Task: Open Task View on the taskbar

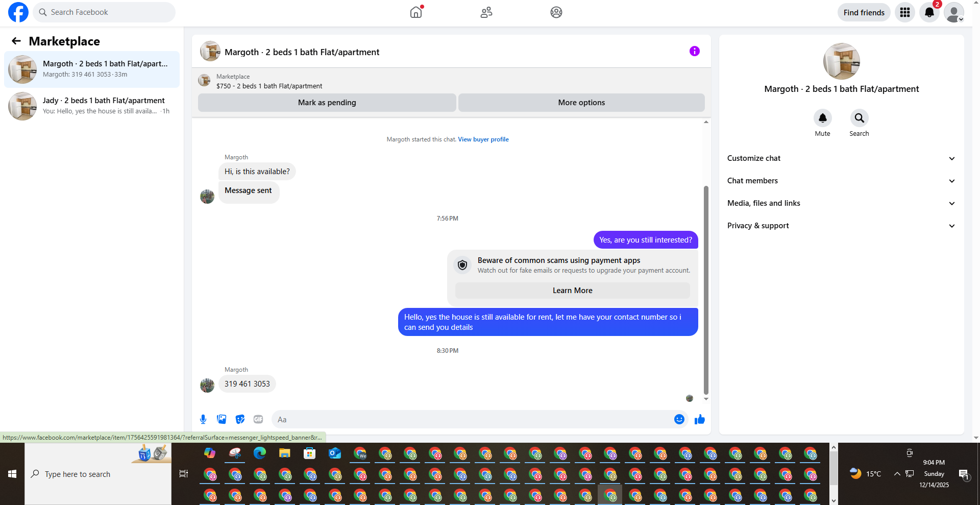Action: (x=184, y=474)
